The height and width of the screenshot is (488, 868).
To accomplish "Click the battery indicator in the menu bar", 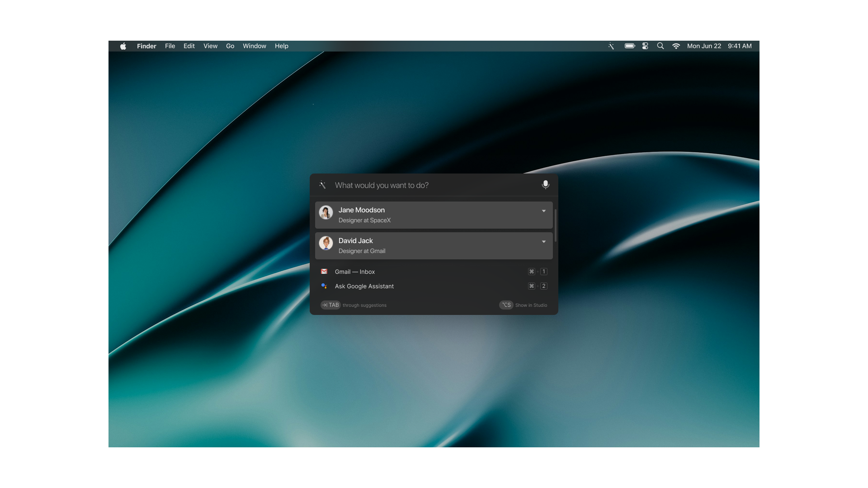I will 629,46.
